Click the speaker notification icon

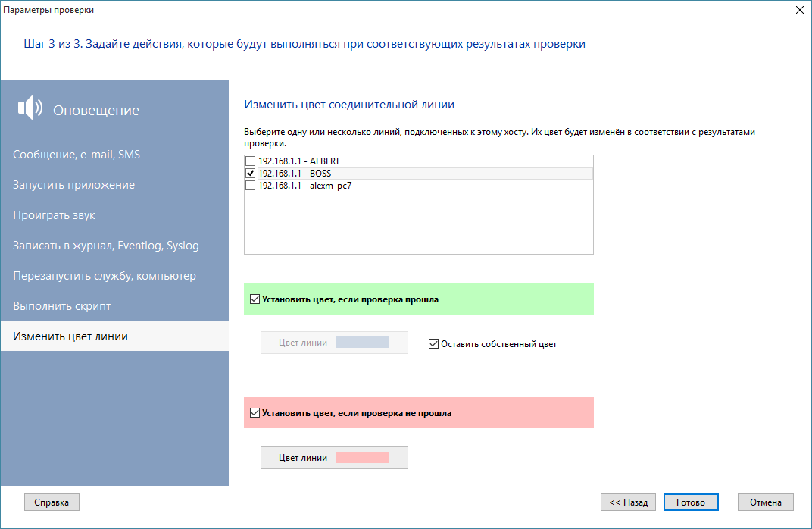tap(30, 108)
